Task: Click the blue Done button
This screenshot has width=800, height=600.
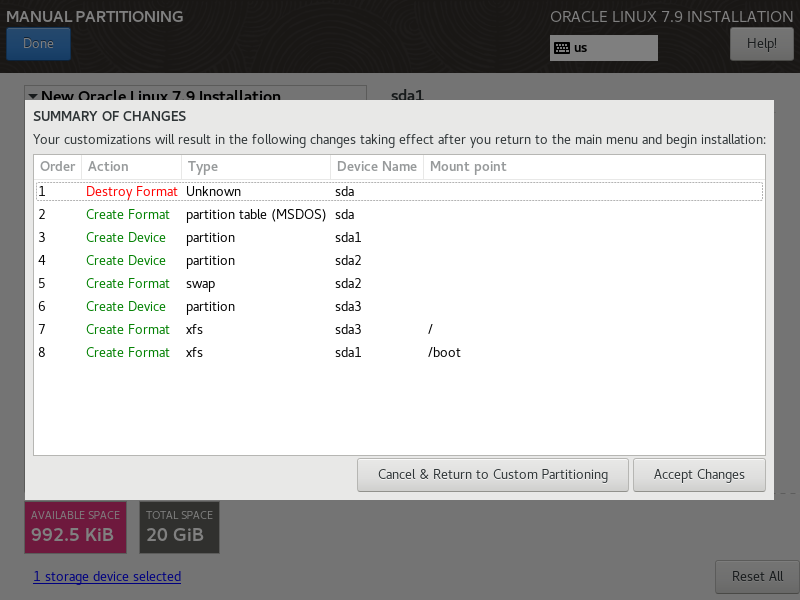Action: pos(38,43)
